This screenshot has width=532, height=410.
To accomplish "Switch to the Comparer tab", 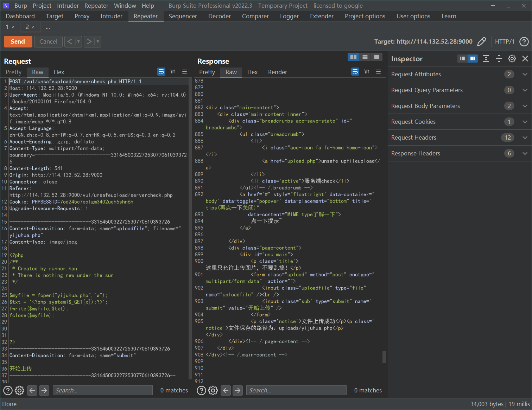I will pyautogui.click(x=255, y=16).
